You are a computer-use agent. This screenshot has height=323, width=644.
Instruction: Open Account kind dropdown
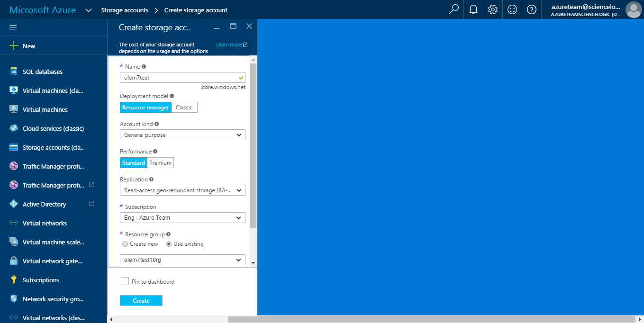pos(182,135)
